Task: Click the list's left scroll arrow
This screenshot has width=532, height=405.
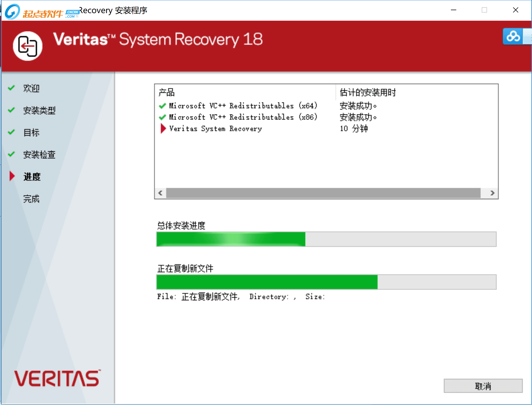Action: pyautogui.click(x=160, y=193)
